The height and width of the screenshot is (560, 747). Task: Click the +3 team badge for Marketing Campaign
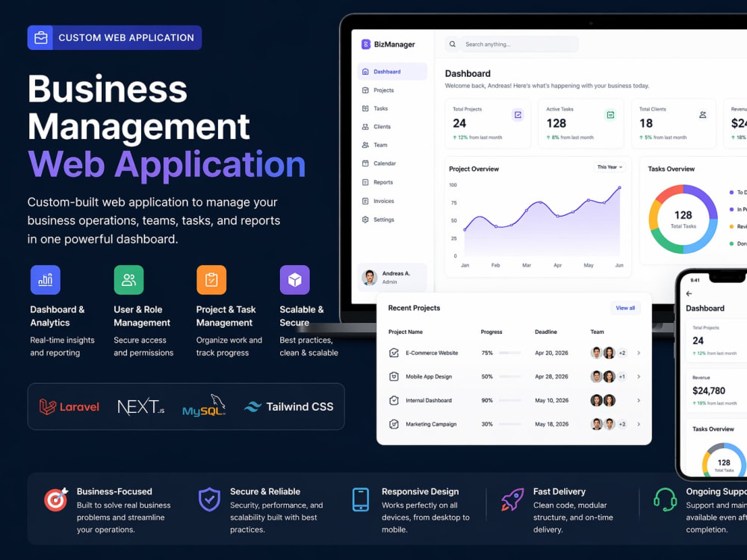622,424
